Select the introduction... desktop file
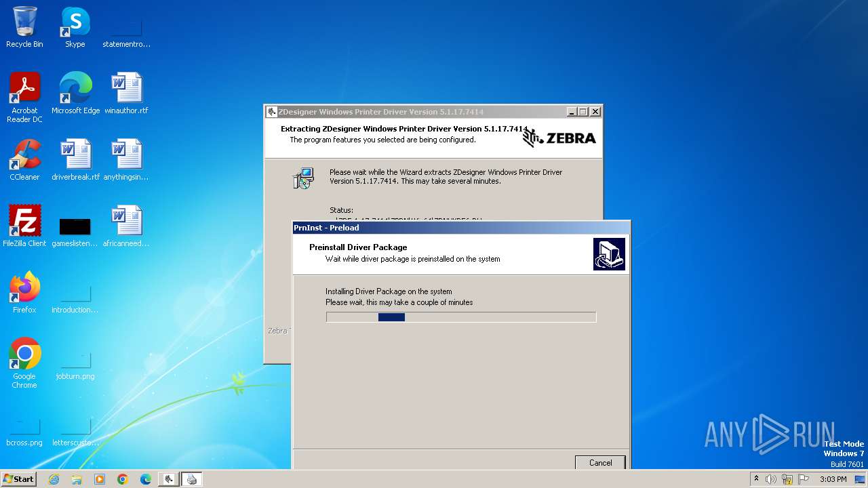This screenshot has height=488, width=868. pos(75,299)
